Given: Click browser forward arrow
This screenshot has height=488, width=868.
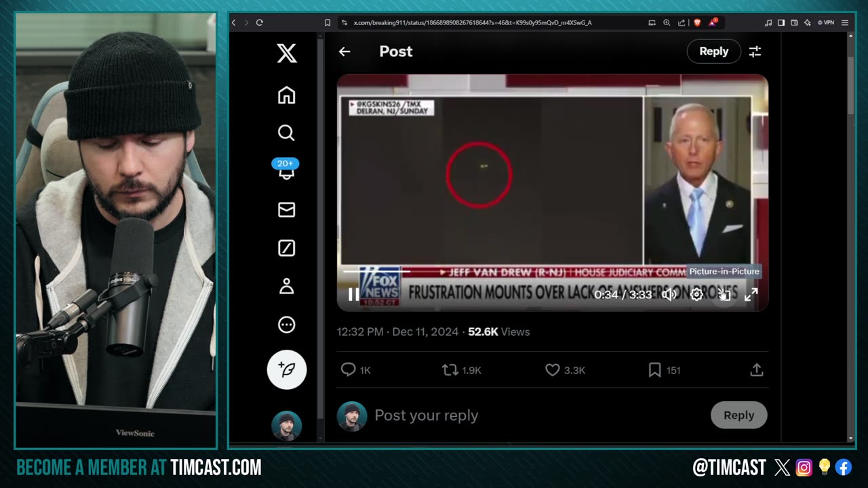Looking at the screenshot, I should (246, 22).
